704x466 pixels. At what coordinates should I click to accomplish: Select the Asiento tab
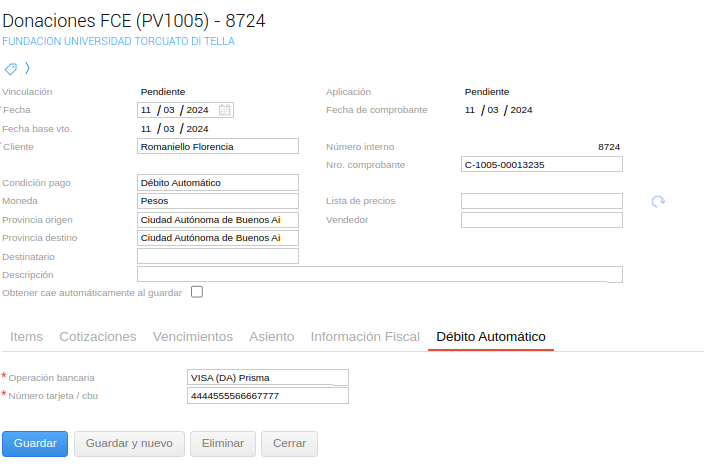(271, 337)
